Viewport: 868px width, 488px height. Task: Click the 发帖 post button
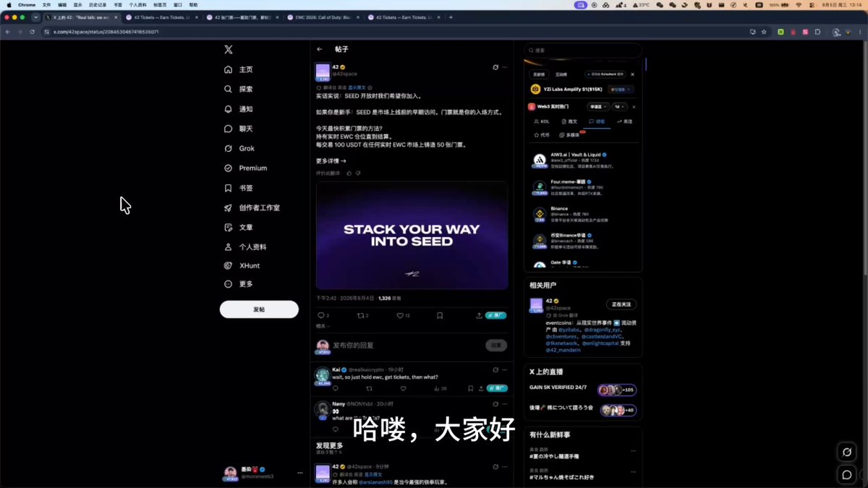tap(259, 309)
